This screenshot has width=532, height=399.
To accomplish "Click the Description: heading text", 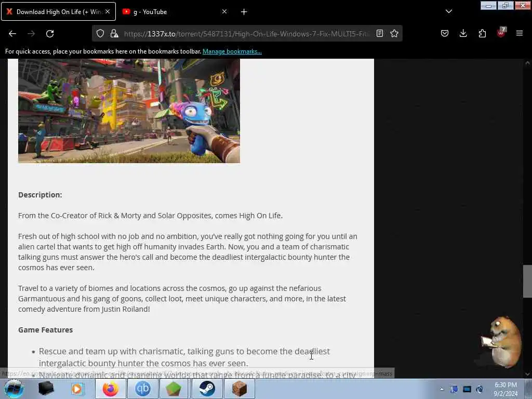I will point(40,195).
